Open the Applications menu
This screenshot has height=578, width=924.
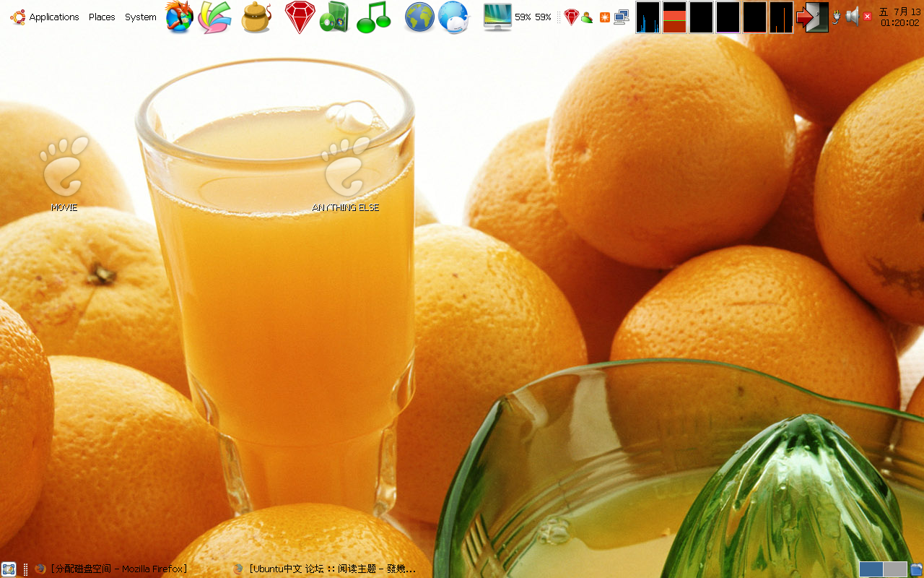click(45, 17)
